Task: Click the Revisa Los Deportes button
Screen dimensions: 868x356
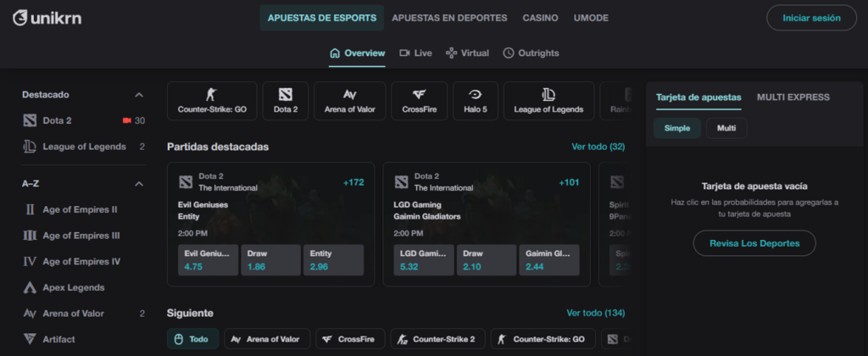Action: point(754,243)
